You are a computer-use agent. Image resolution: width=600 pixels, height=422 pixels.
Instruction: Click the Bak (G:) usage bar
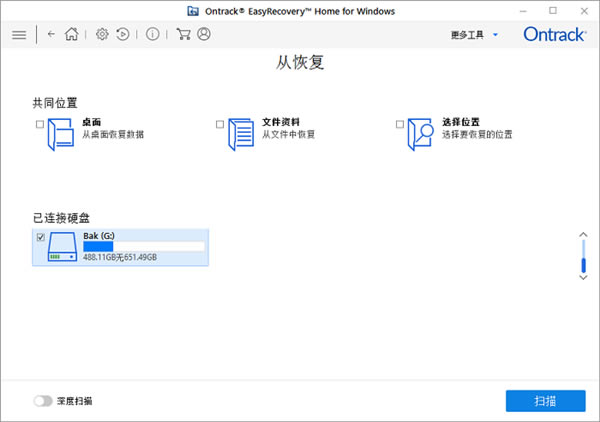(143, 246)
